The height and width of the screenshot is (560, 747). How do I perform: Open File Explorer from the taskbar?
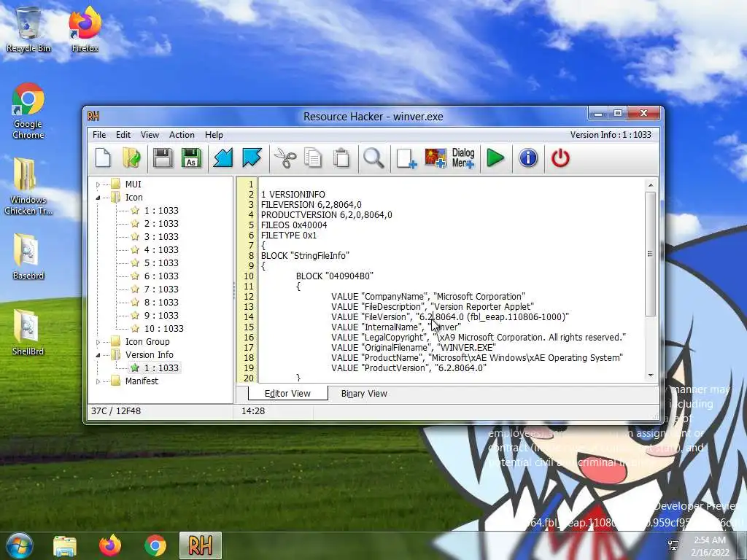[65, 545]
